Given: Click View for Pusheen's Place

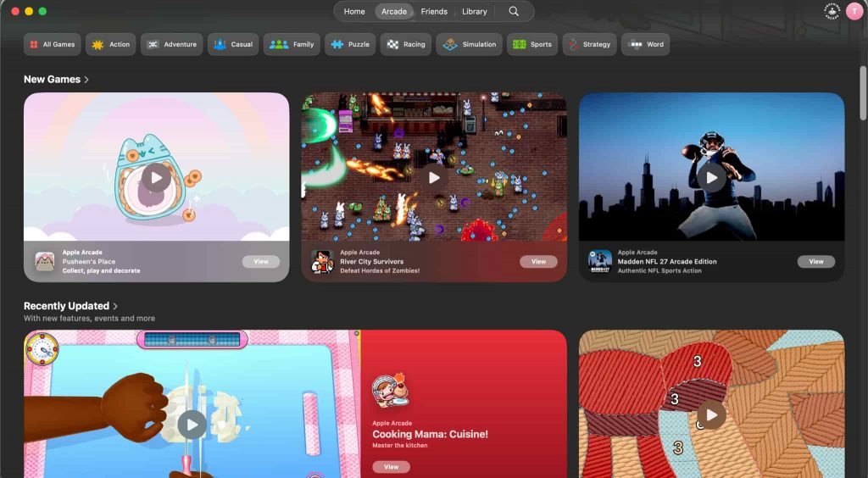Looking at the screenshot, I should (x=261, y=262).
